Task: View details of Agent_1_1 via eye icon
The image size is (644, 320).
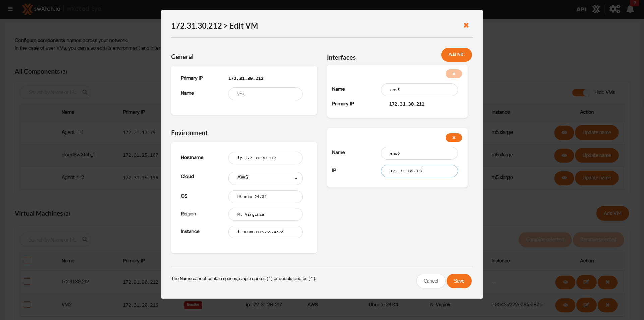Action: (564, 132)
